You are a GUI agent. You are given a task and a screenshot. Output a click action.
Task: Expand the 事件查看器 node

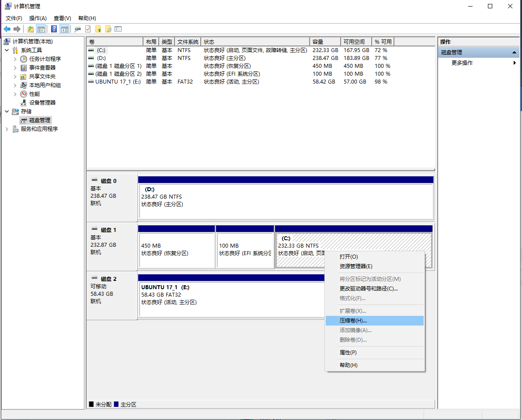15,68
